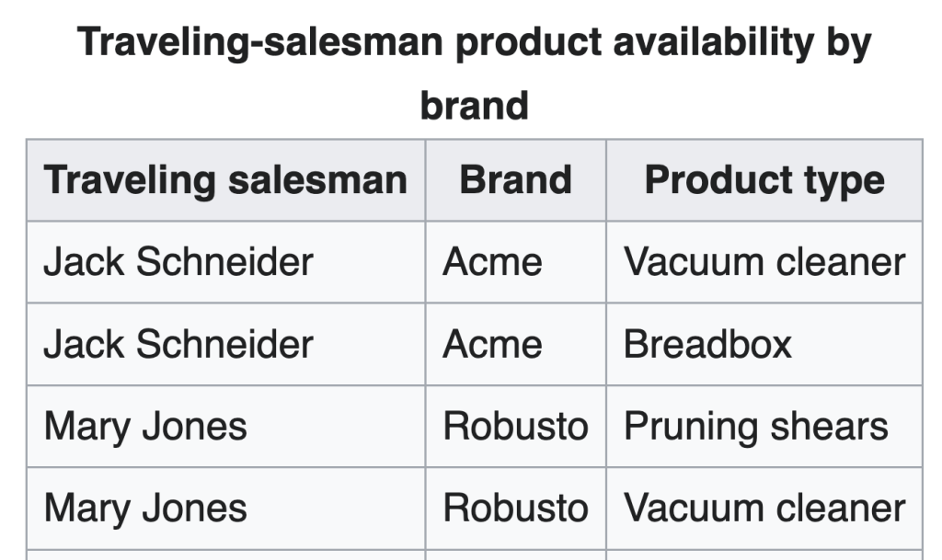942x560 pixels.
Task: Select the cut-off Brand cell in the bottom row
Action: click(515, 554)
